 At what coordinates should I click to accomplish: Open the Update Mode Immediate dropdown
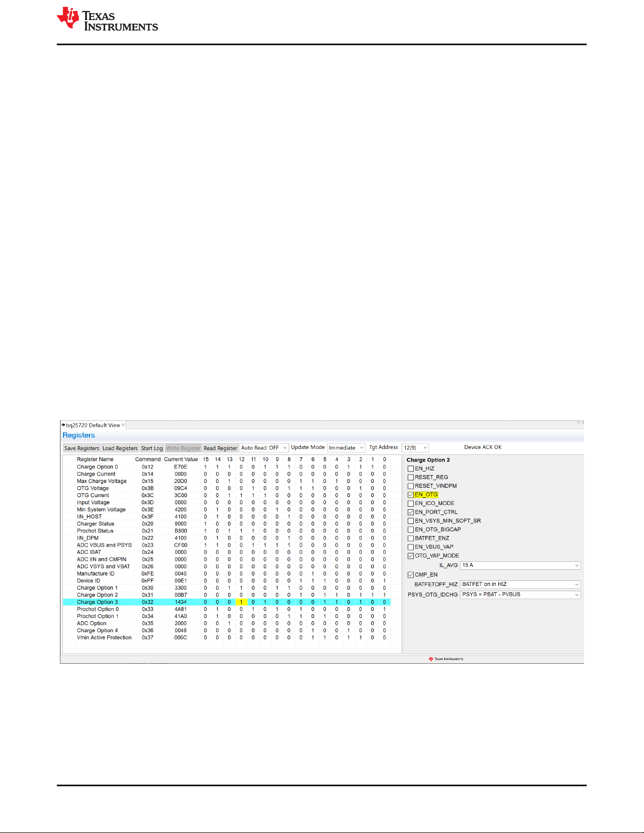click(x=346, y=448)
